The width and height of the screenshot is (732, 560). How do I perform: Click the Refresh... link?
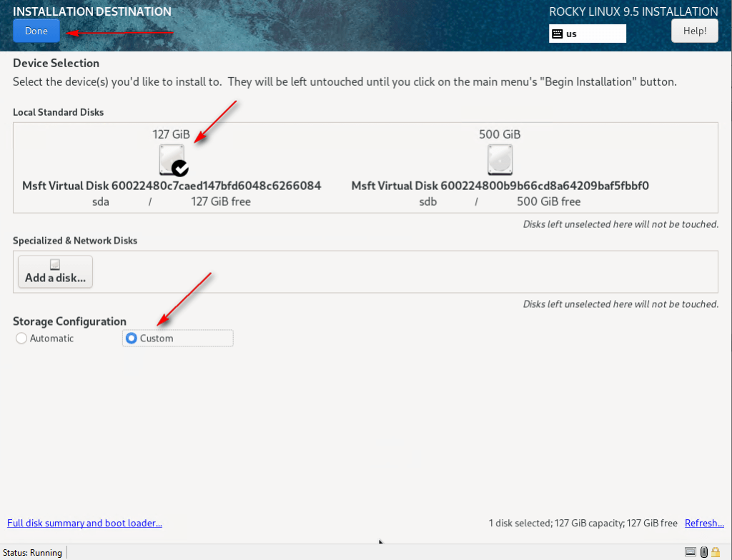[x=704, y=523]
